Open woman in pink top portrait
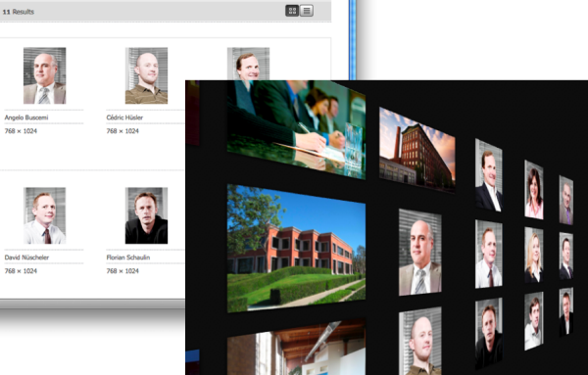The width and height of the screenshot is (588, 375). coord(534,190)
